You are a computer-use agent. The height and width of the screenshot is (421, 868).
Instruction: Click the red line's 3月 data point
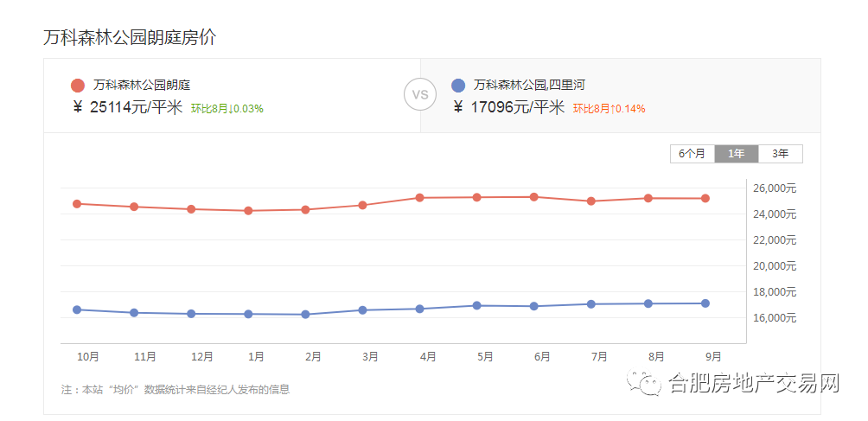pyautogui.click(x=362, y=205)
